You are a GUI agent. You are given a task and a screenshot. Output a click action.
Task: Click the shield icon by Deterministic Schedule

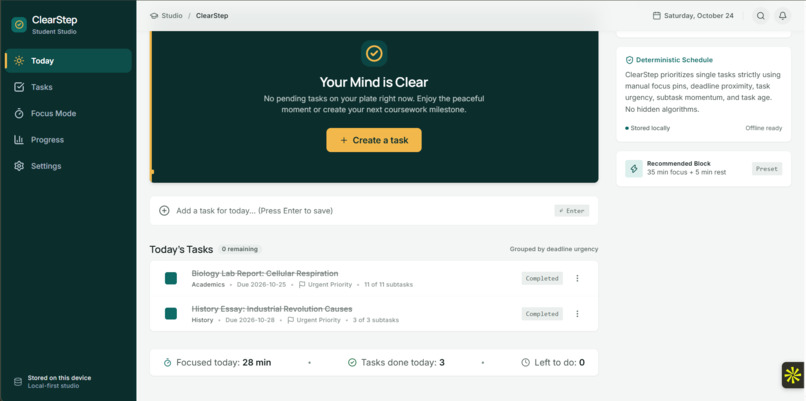pos(629,60)
